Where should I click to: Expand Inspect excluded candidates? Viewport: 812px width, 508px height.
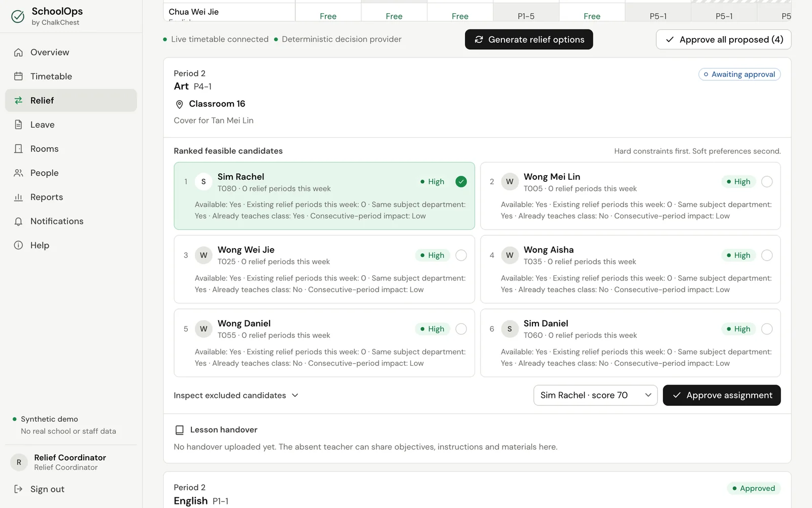pyautogui.click(x=236, y=395)
